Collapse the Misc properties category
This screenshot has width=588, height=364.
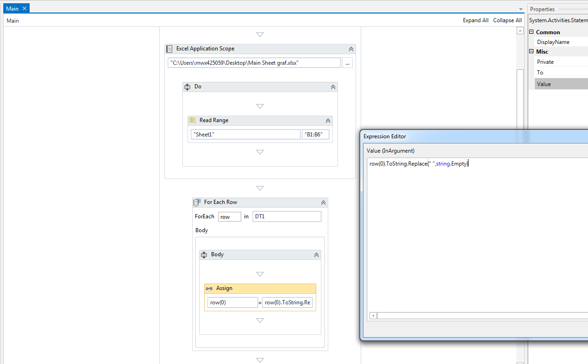pos(532,51)
